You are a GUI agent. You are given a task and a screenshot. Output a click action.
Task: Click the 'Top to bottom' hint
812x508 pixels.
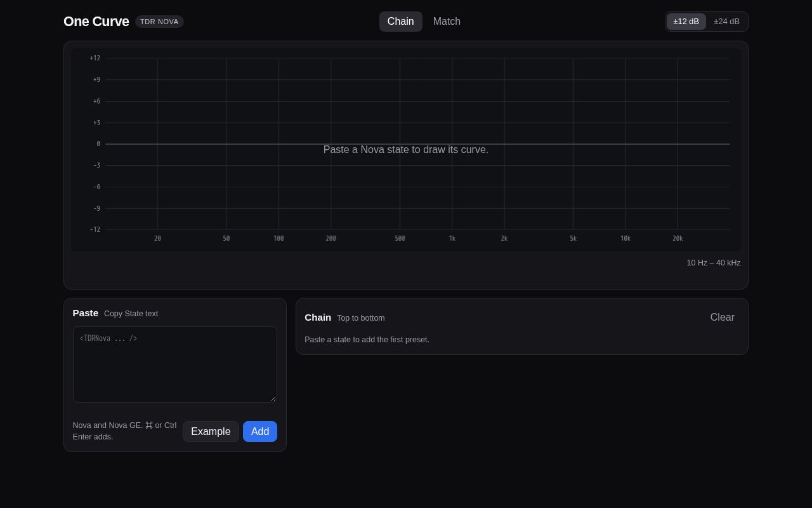point(361,318)
